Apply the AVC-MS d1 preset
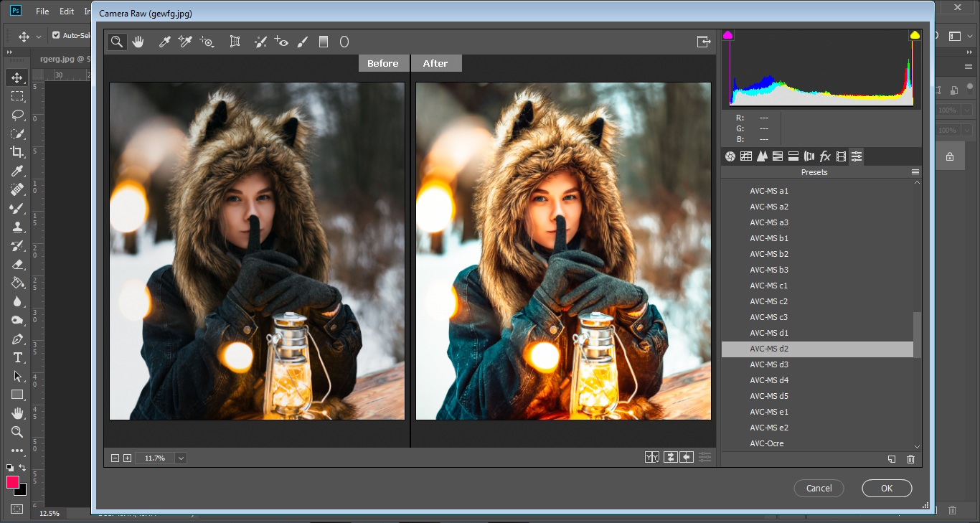The image size is (980, 523). coord(817,333)
